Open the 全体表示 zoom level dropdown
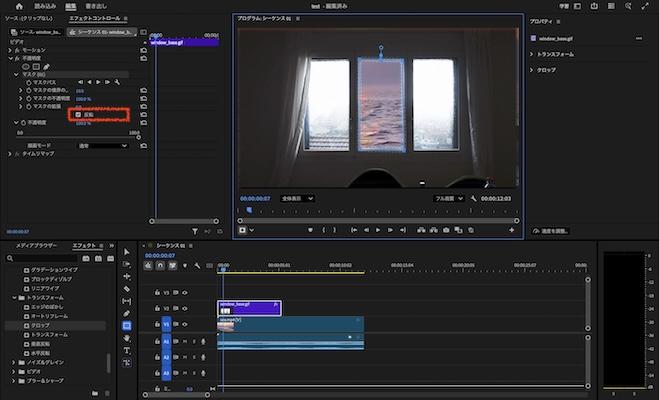Image resolution: width=659 pixels, height=400 pixels. [x=297, y=198]
